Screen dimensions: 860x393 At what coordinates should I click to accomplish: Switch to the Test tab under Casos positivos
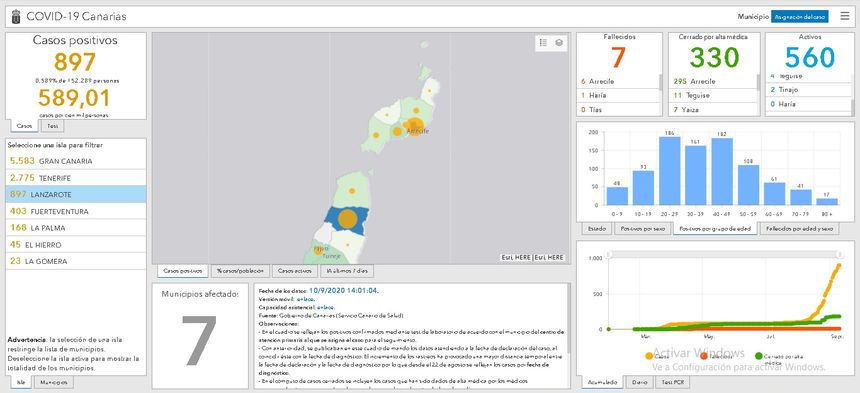[x=53, y=126]
